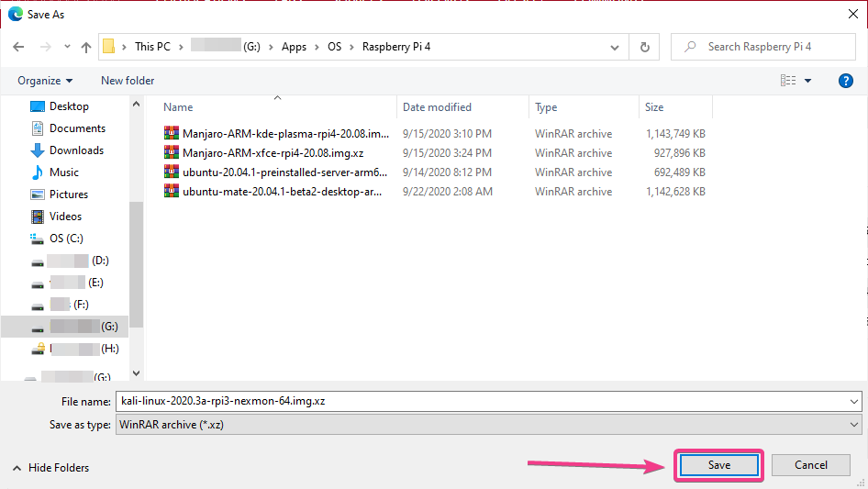Viewport: 868px width, 489px height.
Task: Click the Search Raspberry Pi 4 field
Action: tap(763, 47)
